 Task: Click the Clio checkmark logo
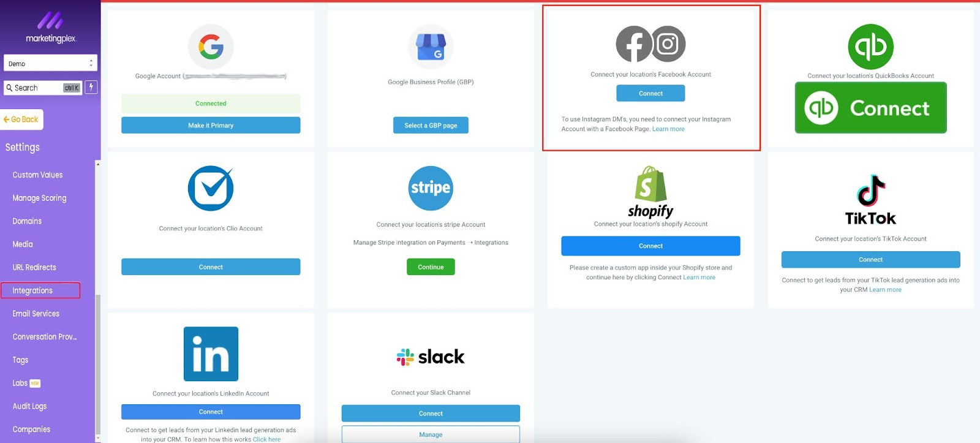tap(211, 188)
